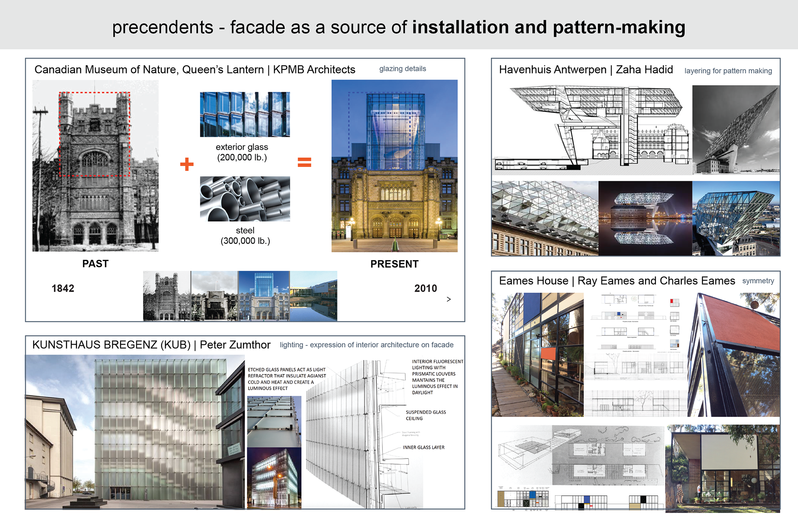Click the 'glazing details' label

coord(403,69)
